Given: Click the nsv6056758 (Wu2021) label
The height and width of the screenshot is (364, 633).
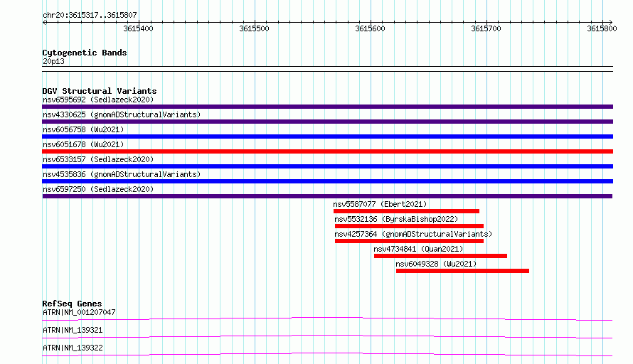Looking at the screenshot, I should tap(83, 129).
